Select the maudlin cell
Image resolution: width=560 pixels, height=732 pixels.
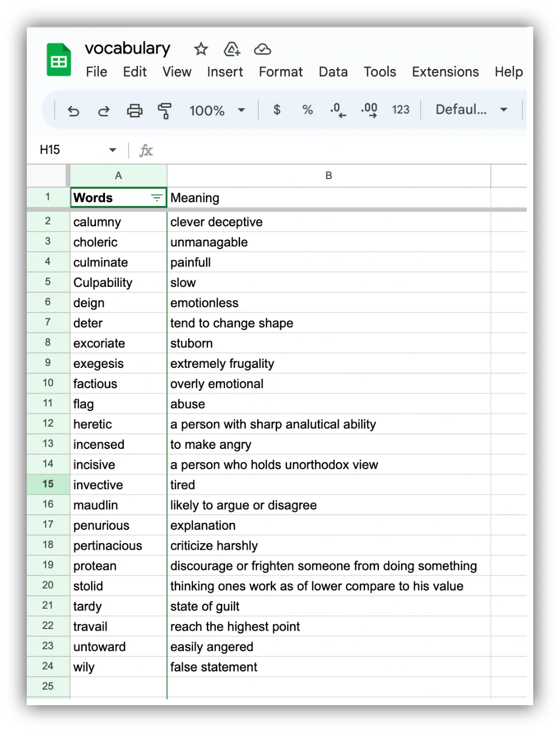[x=118, y=505]
